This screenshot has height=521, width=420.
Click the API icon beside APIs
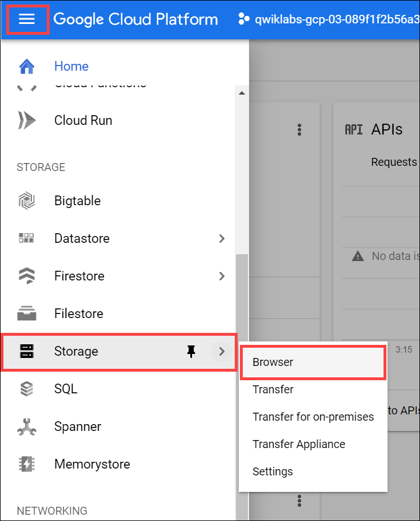353,129
